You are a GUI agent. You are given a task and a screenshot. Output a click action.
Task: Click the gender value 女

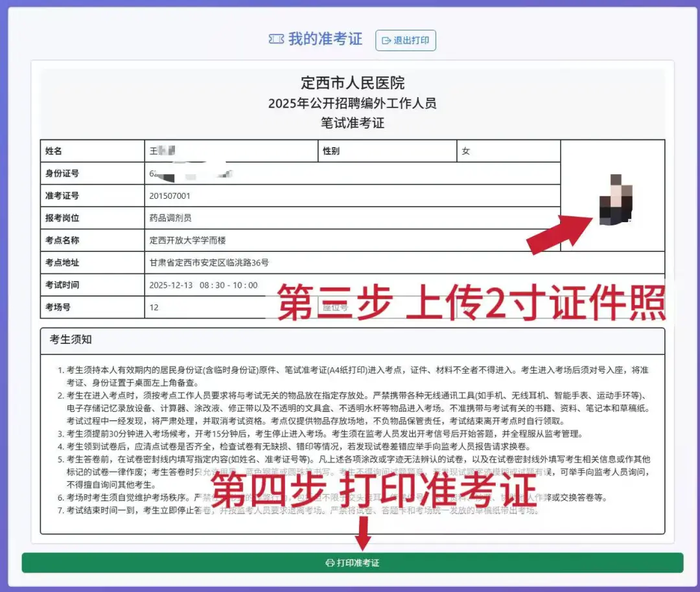[x=465, y=151]
